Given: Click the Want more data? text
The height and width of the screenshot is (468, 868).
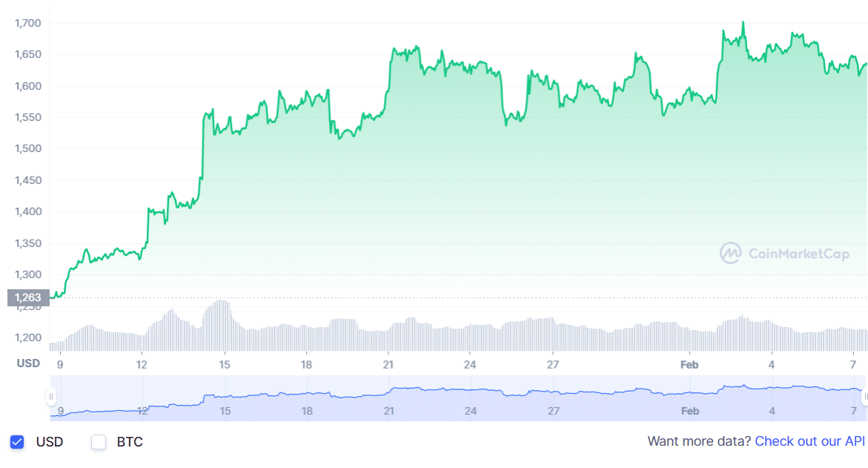Looking at the screenshot, I should click(699, 441).
